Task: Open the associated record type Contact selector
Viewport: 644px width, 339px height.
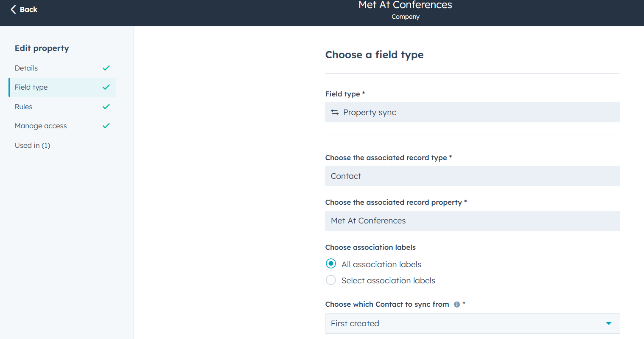Action: click(472, 175)
